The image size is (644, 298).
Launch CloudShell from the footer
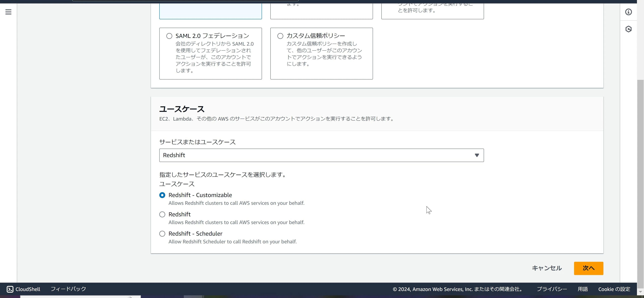click(23, 289)
